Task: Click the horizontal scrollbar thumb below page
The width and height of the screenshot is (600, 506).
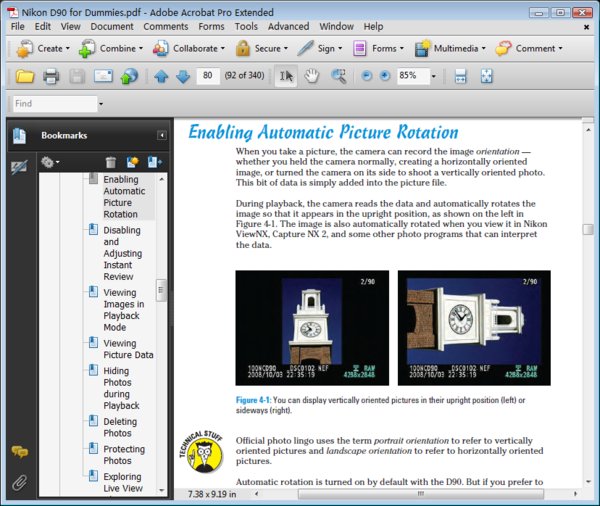Action: click(421, 494)
